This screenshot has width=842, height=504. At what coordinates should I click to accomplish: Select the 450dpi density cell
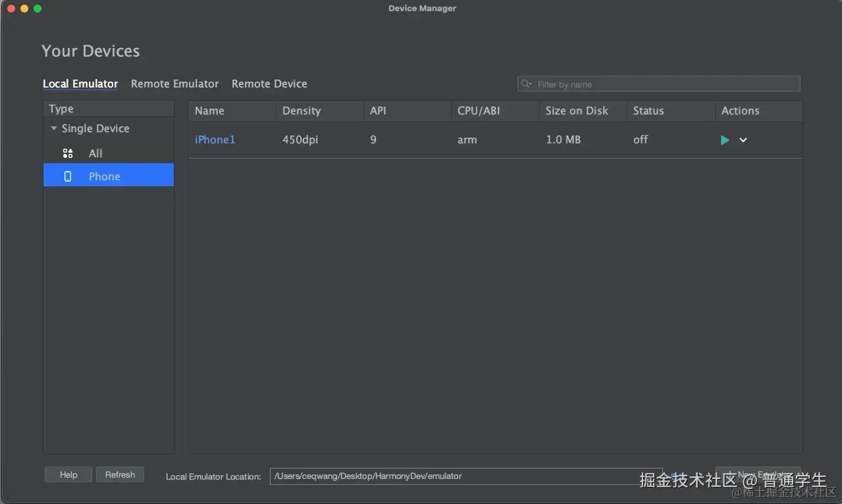(300, 139)
